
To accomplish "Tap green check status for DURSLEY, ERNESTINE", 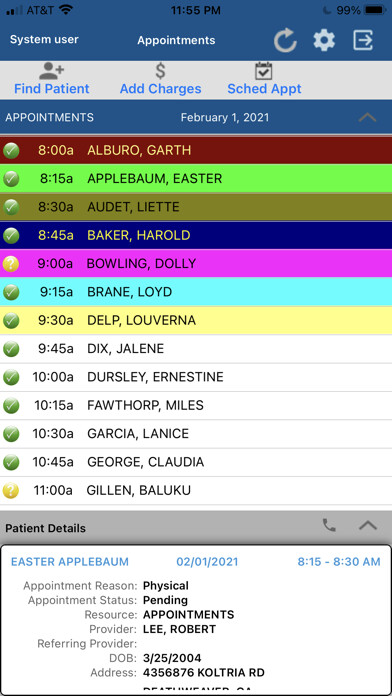I will pos(11,377).
